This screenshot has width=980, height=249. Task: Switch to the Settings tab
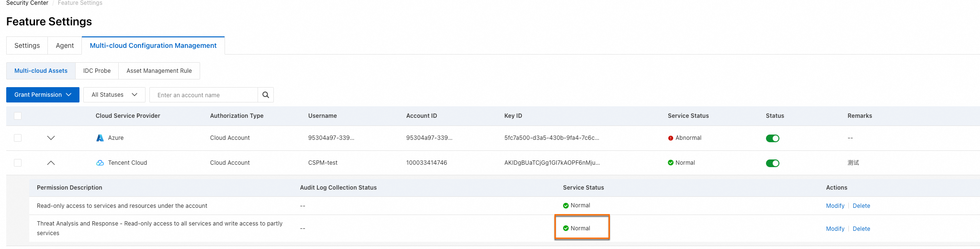pos(27,45)
